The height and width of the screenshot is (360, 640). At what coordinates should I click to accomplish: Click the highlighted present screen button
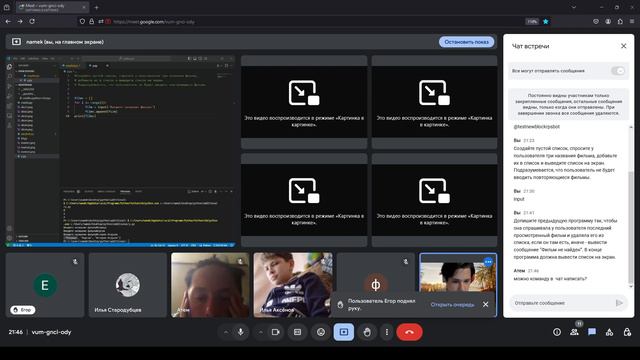[344, 332]
